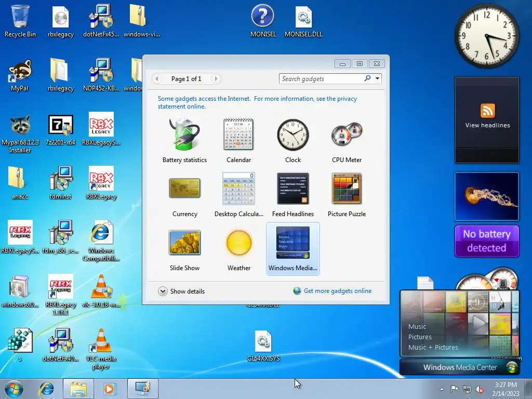Select 7z2201-x64 installer icon
The image size is (532, 399).
tap(60, 130)
